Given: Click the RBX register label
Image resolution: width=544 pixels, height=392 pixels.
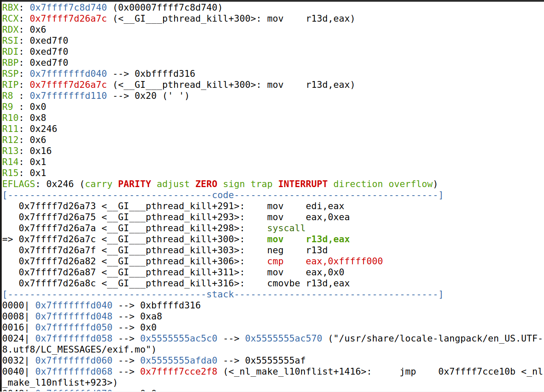Looking at the screenshot, I should click(11, 8).
